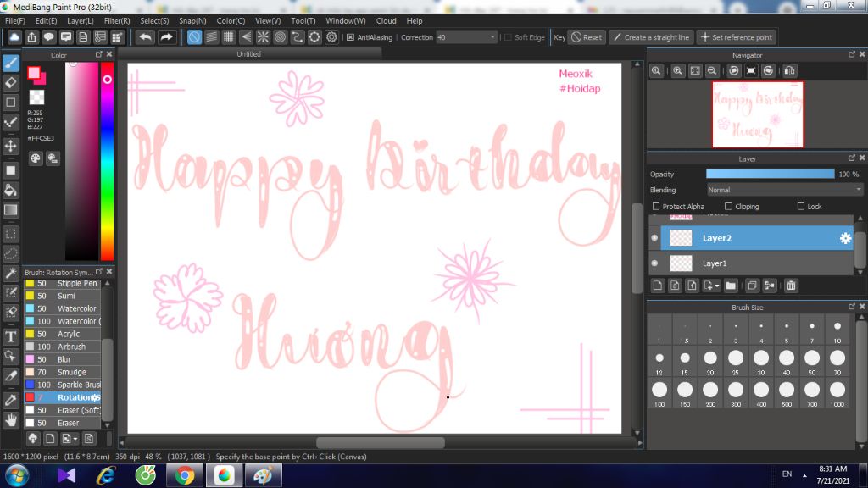Select the Bucket fill tool
Viewport: 868px width, 488px height.
(x=11, y=191)
